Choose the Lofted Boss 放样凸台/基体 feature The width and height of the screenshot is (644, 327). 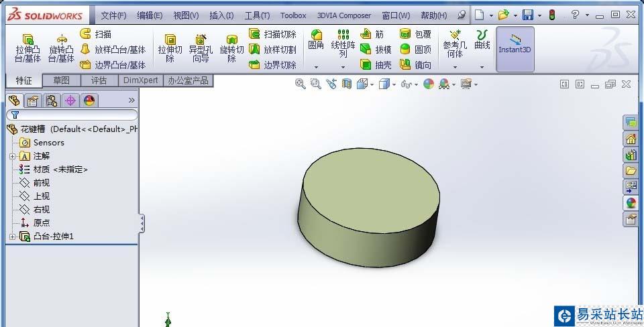[113, 50]
